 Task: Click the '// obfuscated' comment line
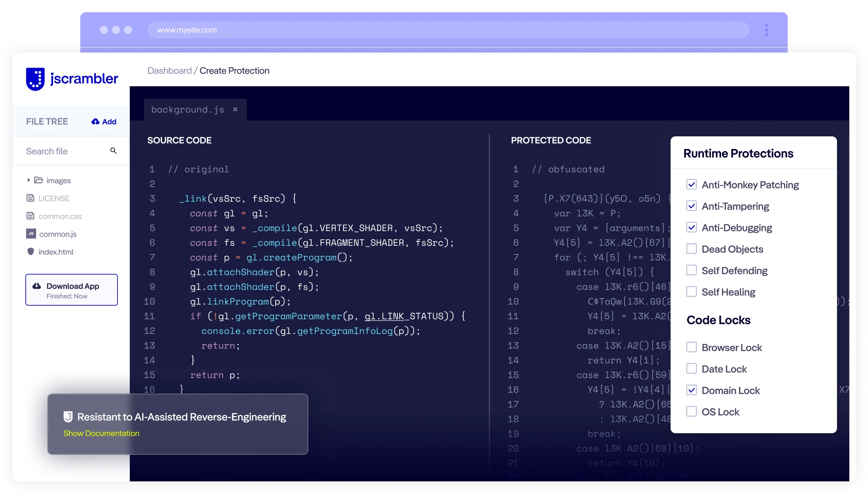point(568,169)
